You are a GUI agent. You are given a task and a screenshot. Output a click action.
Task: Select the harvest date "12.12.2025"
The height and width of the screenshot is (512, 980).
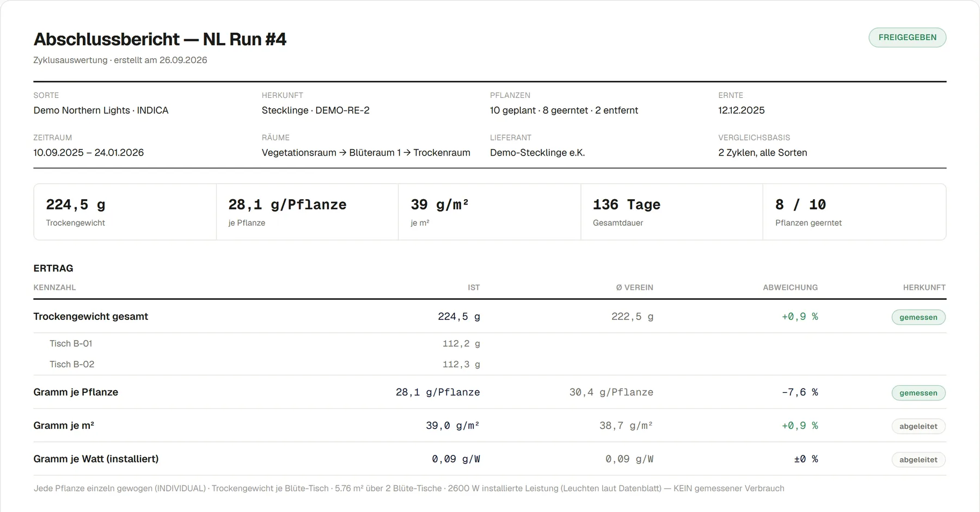741,110
